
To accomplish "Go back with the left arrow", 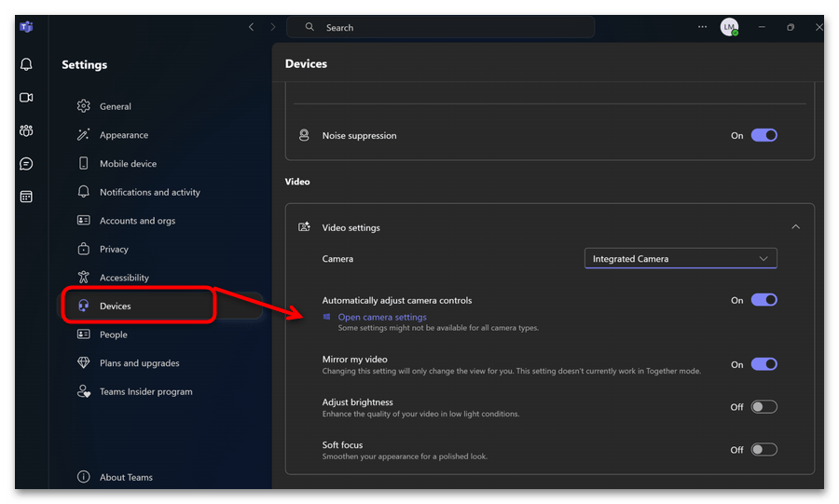I will [251, 27].
